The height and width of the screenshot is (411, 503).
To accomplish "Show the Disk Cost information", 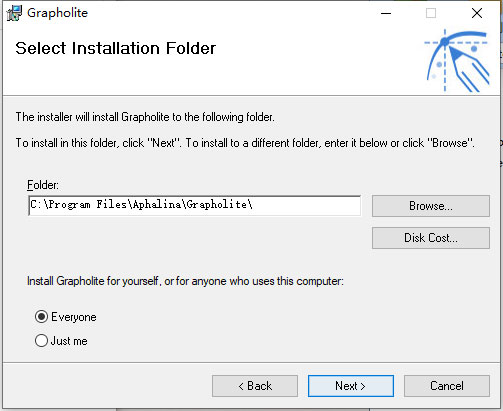I will (x=431, y=238).
